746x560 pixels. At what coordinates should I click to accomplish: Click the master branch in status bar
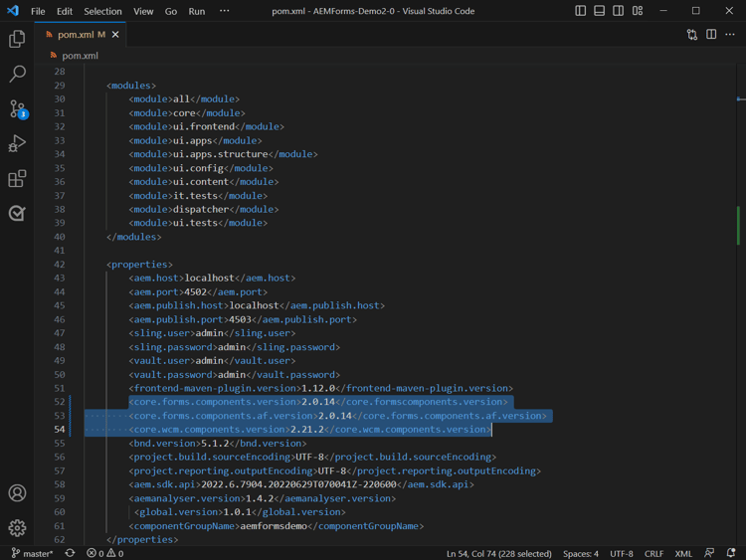tap(33, 553)
